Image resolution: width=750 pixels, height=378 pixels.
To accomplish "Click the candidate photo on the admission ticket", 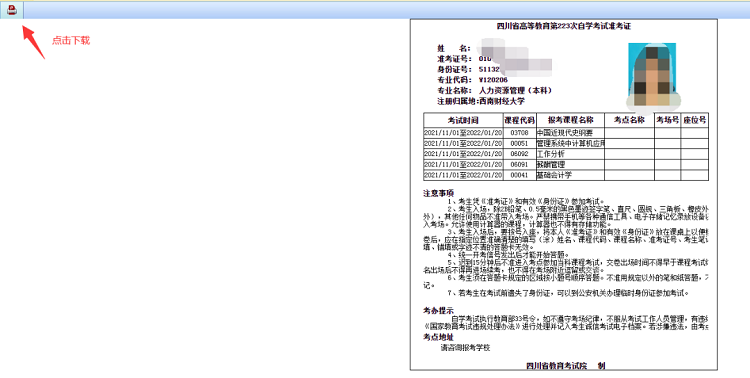I will pos(652,75).
